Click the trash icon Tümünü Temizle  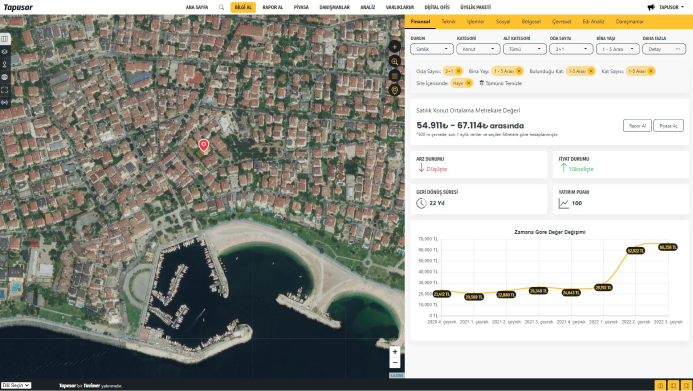click(482, 83)
